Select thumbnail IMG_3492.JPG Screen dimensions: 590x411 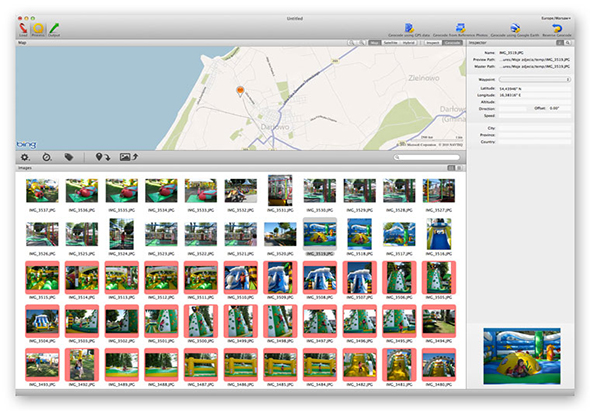point(82,365)
